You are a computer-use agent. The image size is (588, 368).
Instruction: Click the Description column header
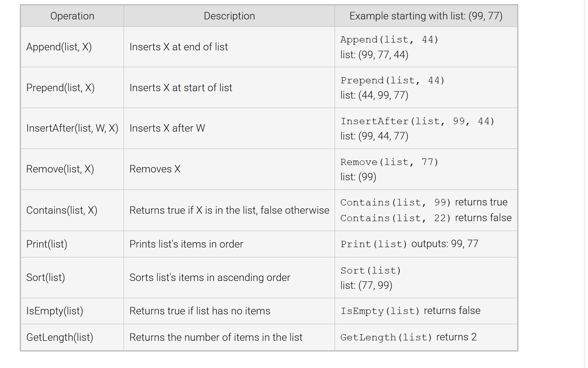(229, 16)
